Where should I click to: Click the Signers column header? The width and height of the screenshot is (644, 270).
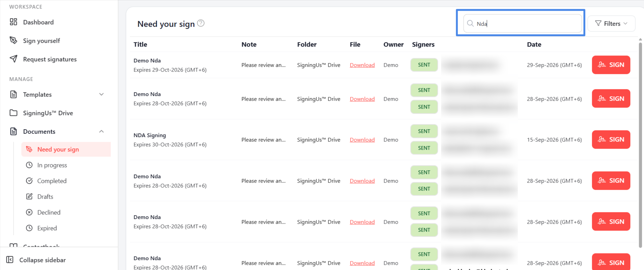[x=423, y=45]
